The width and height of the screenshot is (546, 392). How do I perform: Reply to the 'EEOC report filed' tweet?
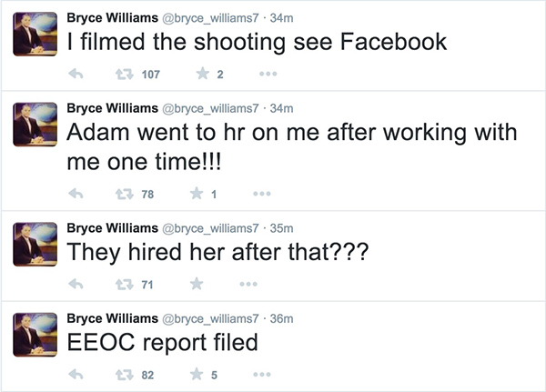click(78, 374)
